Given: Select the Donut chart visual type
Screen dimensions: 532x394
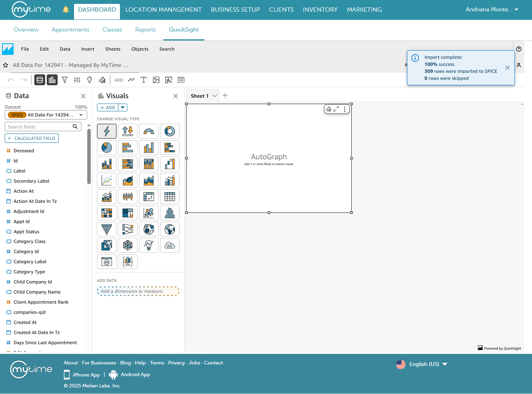Looking at the screenshot, I should pos(170,131).
